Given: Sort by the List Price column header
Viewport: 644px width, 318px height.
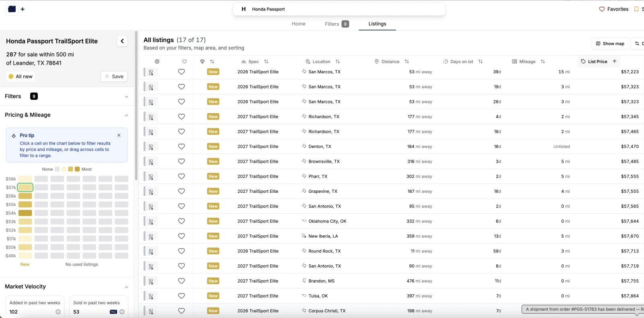Looking at the screenshot, I should click(599, 62).
